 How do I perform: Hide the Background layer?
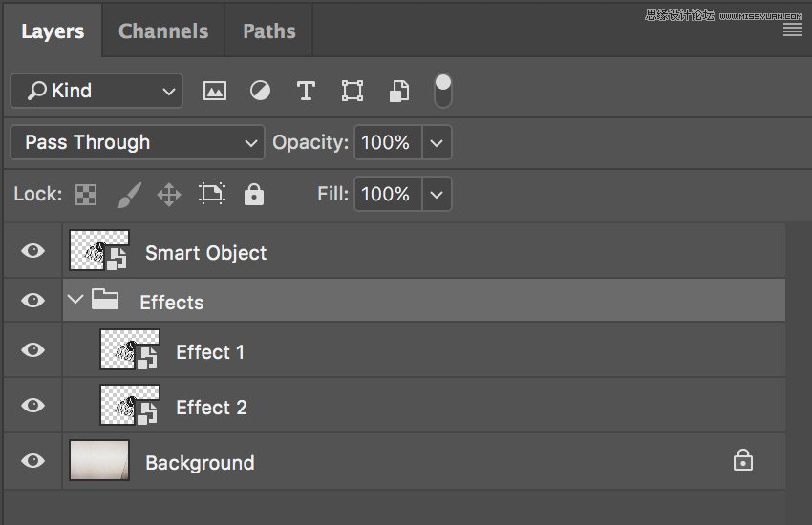[x=33, y=461]
